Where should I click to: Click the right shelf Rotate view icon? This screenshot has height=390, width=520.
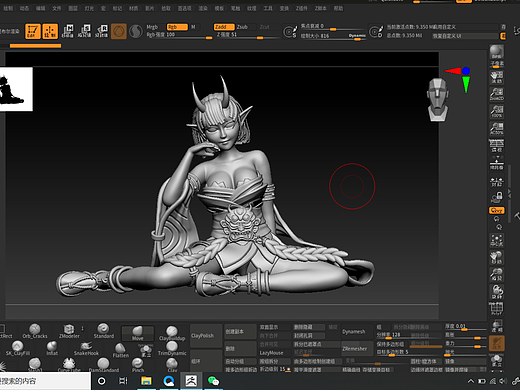(496, 292)
